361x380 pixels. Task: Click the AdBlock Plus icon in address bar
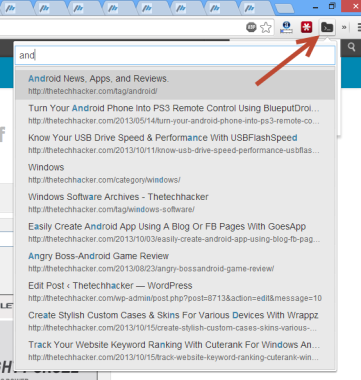click(x=251, y=27)
